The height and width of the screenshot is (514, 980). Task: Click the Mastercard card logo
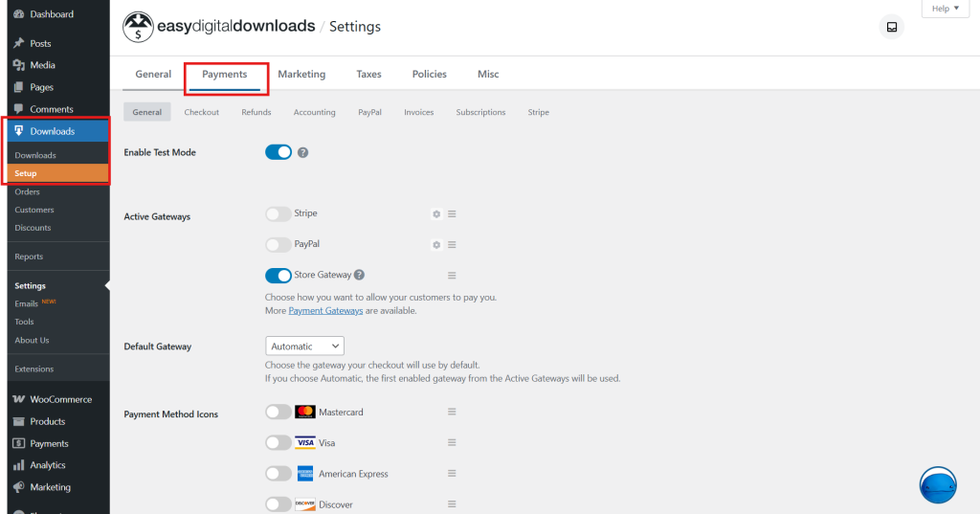coord(305,412)
